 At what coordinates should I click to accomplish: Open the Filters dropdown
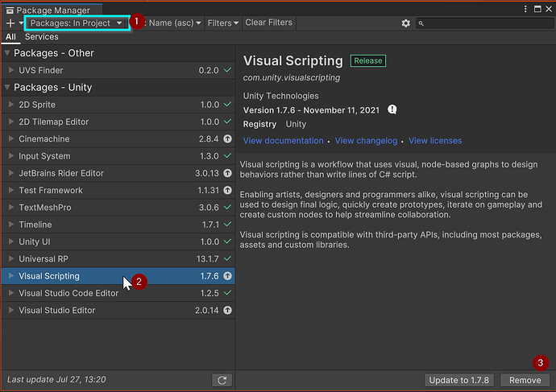[223, 23]
